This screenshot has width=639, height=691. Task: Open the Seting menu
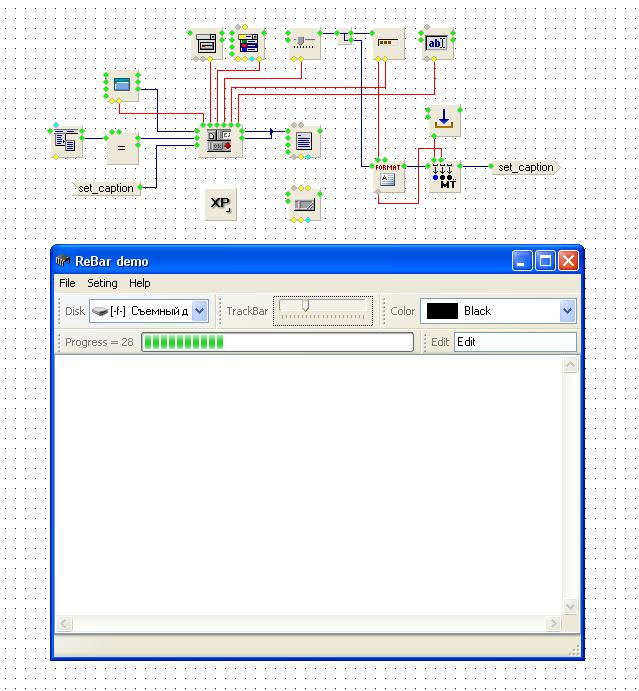[102, 284]
